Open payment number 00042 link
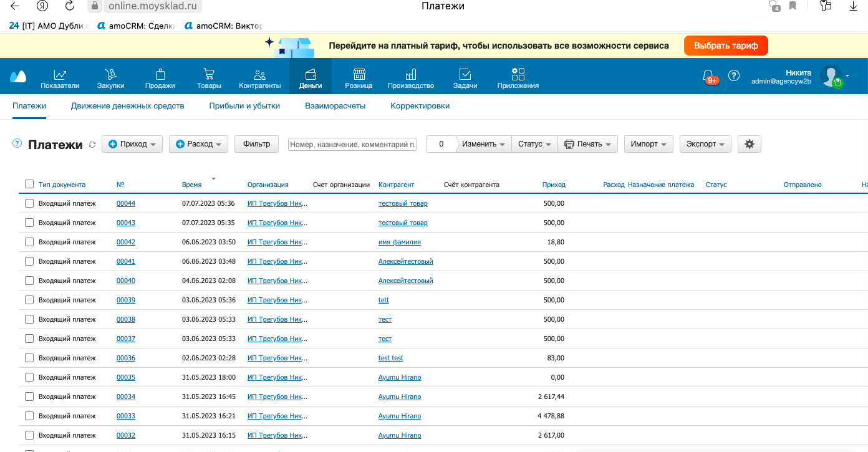This screenshot has height=452, width=868. (x=126, y=242)
